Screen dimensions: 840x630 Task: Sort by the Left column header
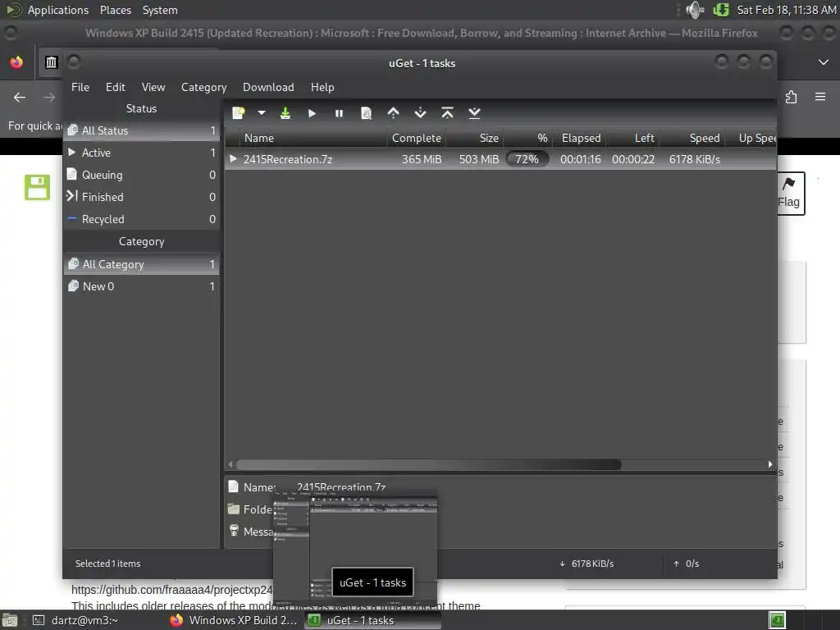[x=633, y=138]
